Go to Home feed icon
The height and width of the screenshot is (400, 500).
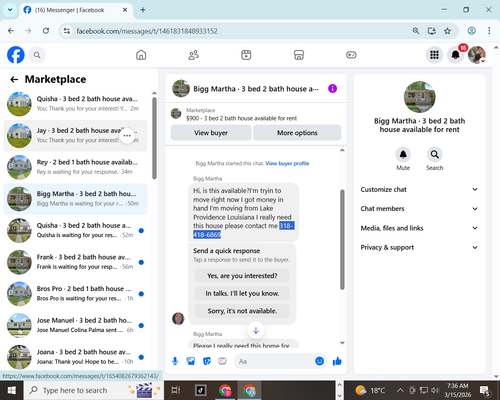(x=141, y=55)
